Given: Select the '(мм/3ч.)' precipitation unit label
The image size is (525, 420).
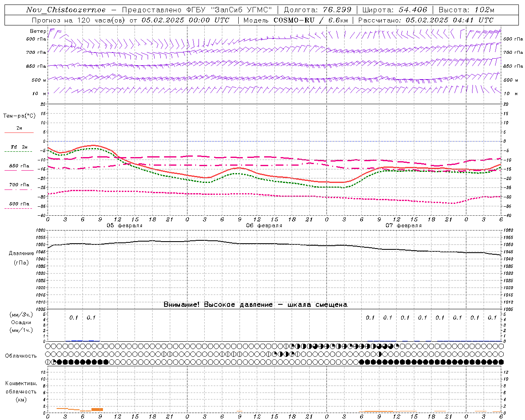Looking at the screenshot, I should [x=21, y=315].
